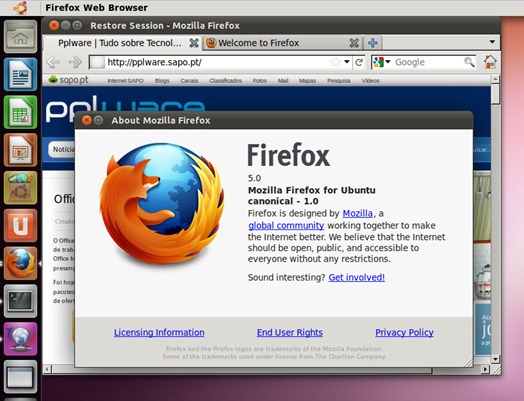This screenshot has height=401, width=524.
Task: Follow the Mozilla link
Action: click(x=358, y=213)
